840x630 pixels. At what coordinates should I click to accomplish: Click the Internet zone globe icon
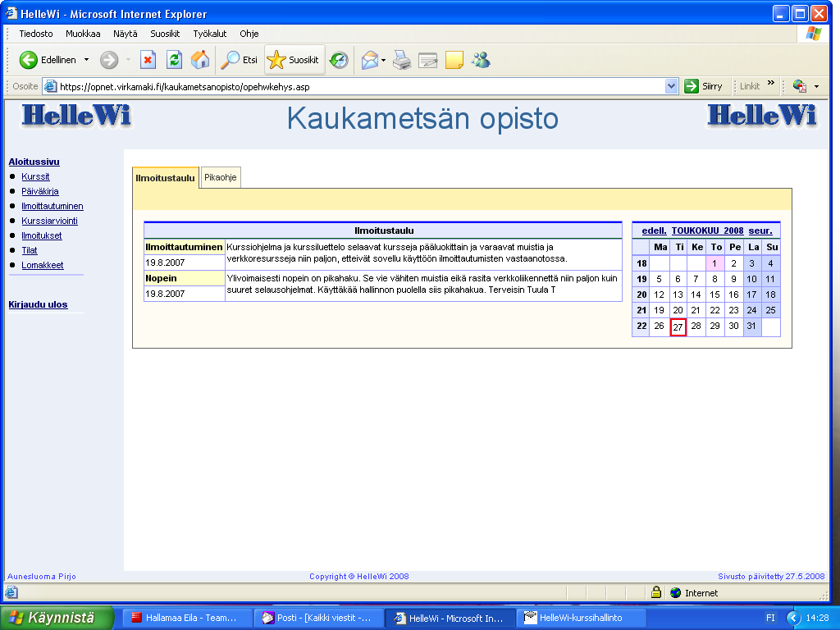(x=676, y=592)
